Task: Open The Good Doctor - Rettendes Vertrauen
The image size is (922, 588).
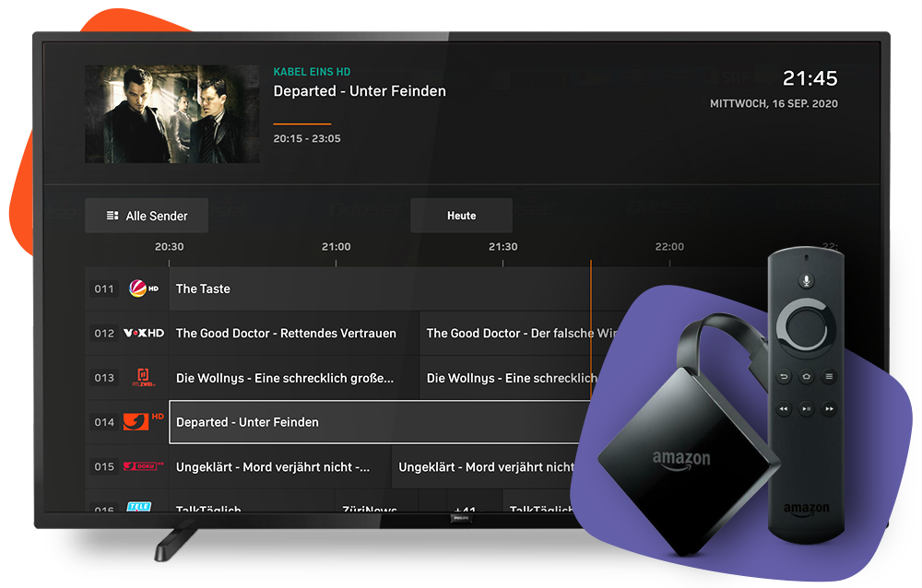Action: (x=293, y=334)
